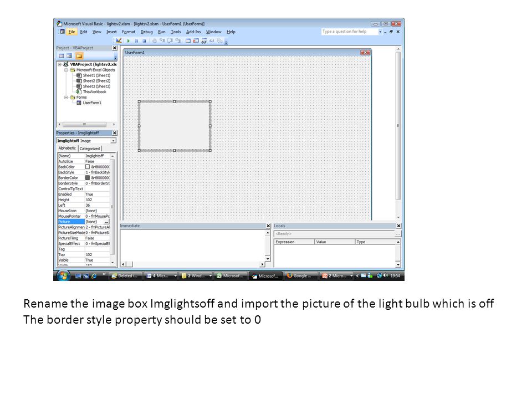Click the Break (pause) toolbar icon

pyautogui.click(x=136, y=40)
